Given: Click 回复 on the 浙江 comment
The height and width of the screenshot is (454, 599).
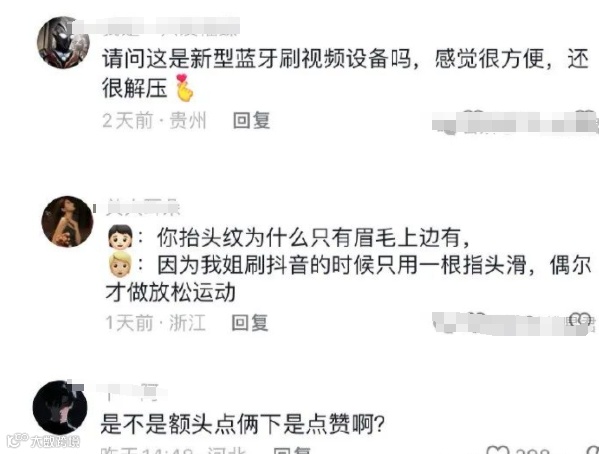Looking at the screenshot, I should click(250, 323).
